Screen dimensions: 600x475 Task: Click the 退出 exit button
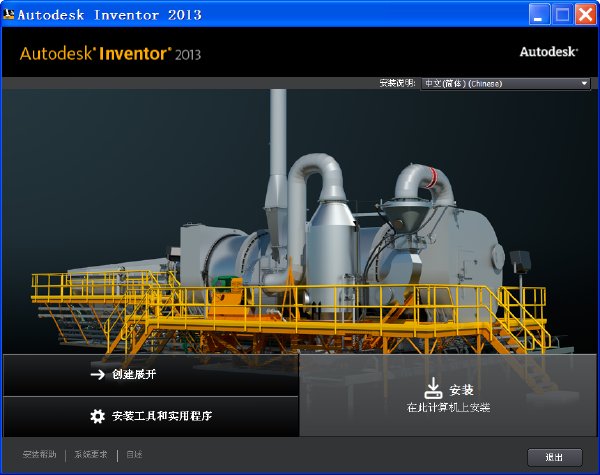coord(554,457)
